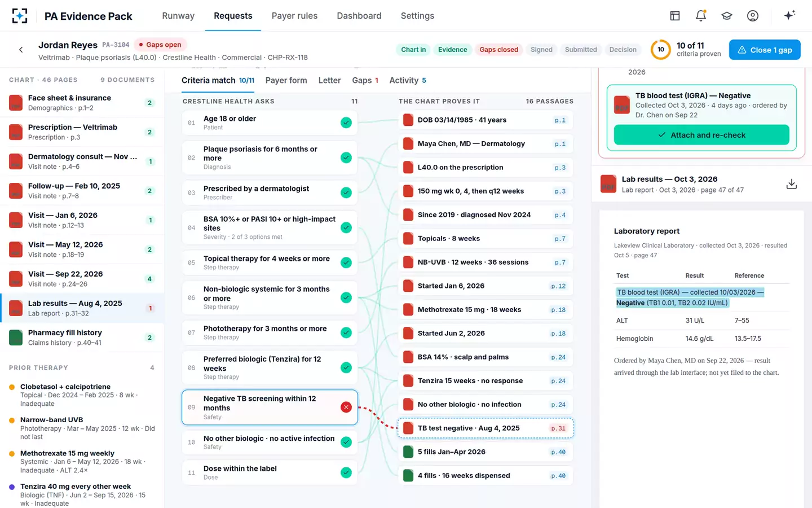Viewport: 812px width, 508px height.
Task: Open the Settings tab
Action: coord(417,16)
